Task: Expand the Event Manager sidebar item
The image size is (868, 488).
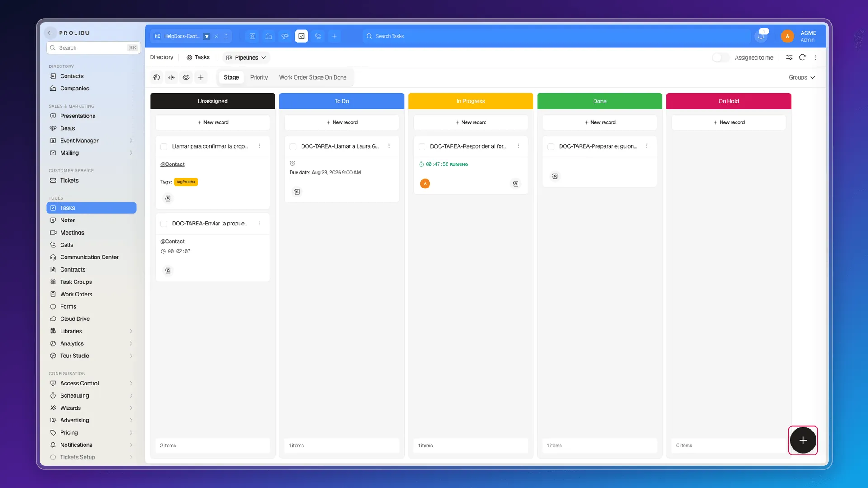Action: (131, 141)
